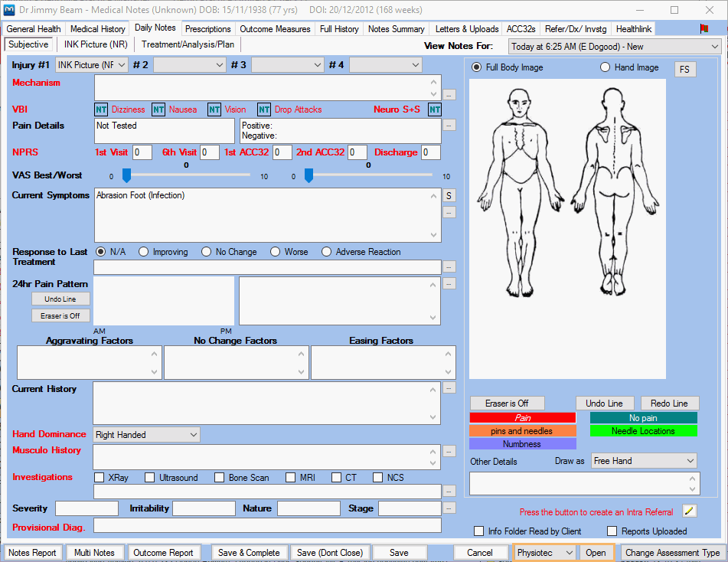Check the Info Folder Read by Client box
The width and height of the screenshot is (728, 562).
pos(479,531)
